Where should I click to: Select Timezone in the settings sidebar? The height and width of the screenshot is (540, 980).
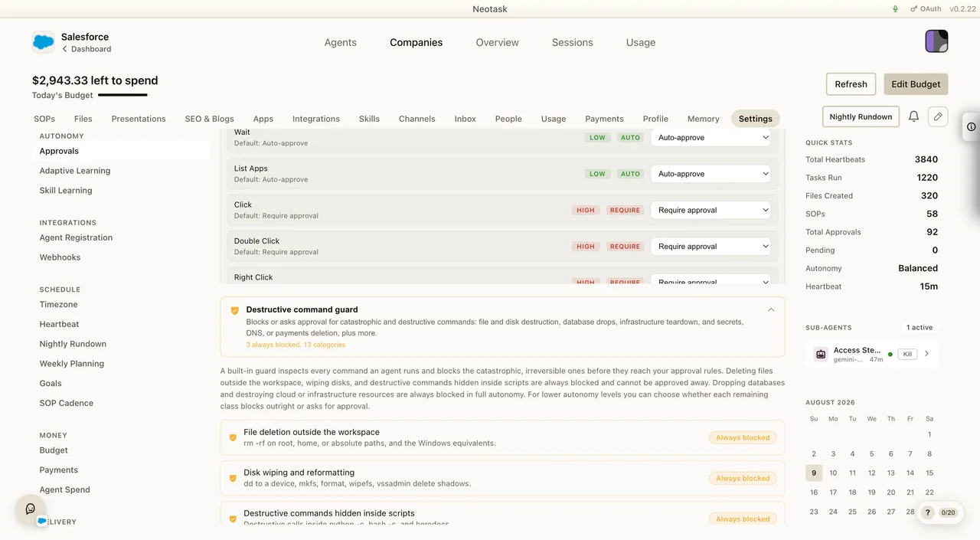point(59,304)
